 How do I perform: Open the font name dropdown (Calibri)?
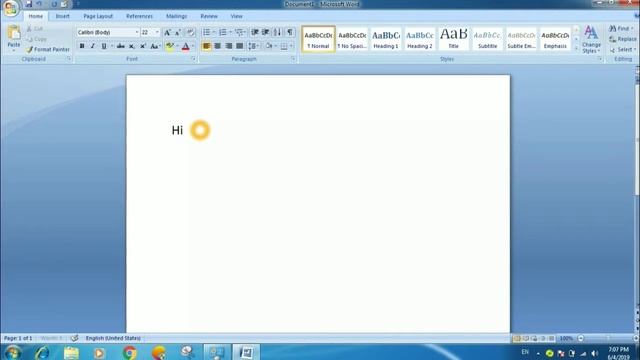pos(137,32)
